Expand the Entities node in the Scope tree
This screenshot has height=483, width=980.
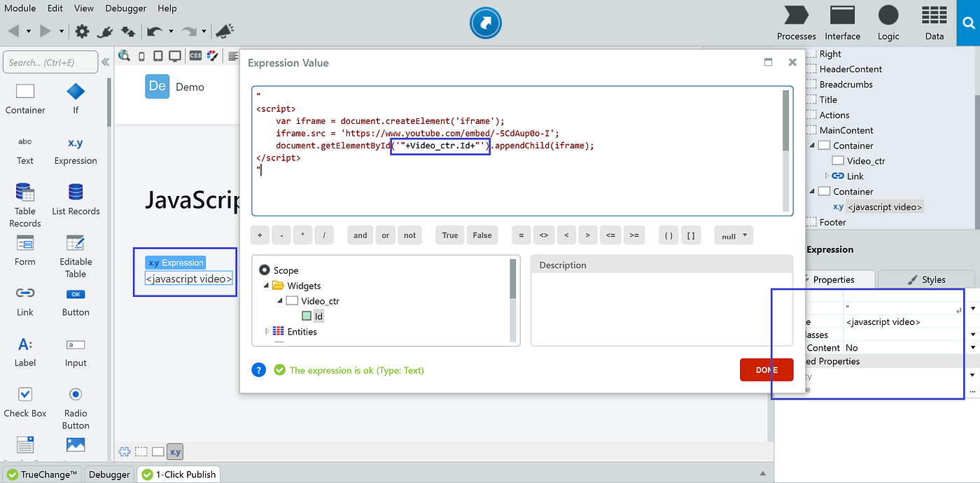[267, 331]
